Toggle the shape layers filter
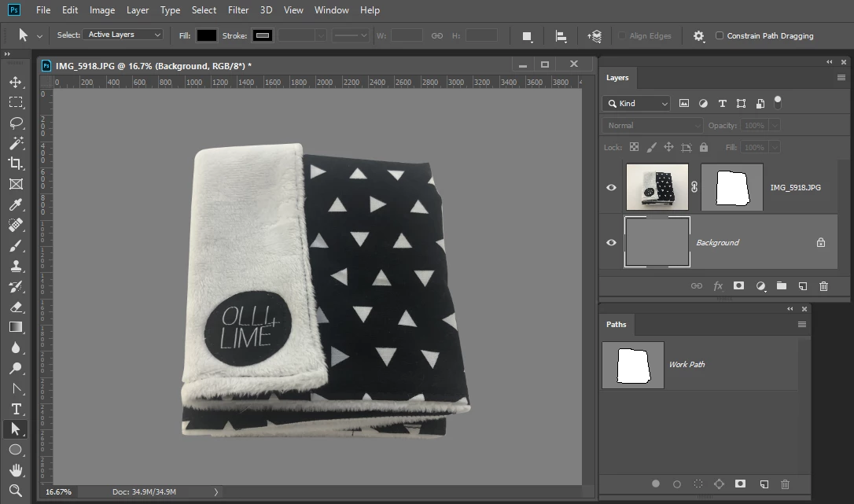The width and height of the screenshot is (854, 504). 742,104
